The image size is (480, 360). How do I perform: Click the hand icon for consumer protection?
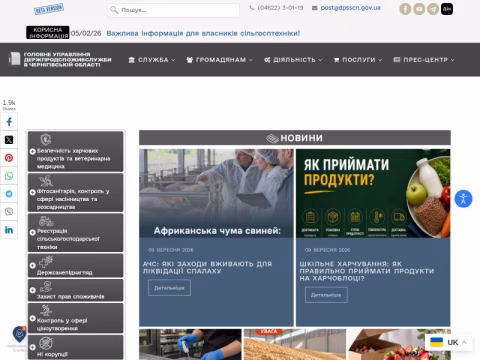[46, 286]
